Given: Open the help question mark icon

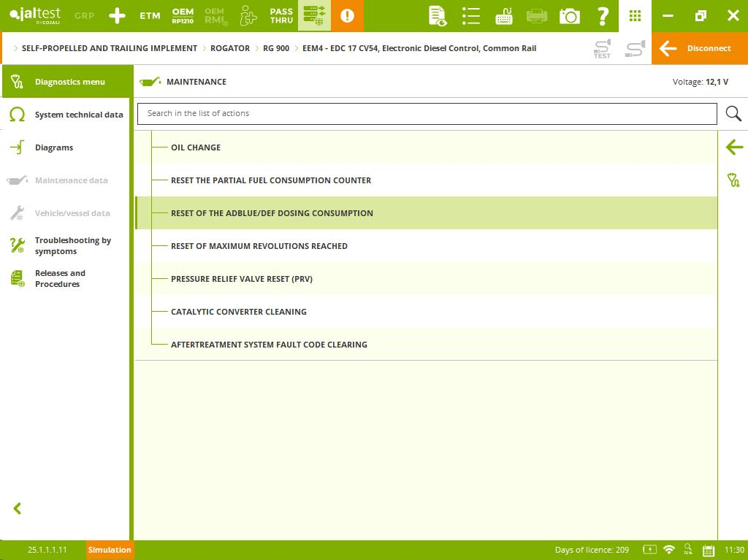Looking at the screenshot, I should click(603, 16).
